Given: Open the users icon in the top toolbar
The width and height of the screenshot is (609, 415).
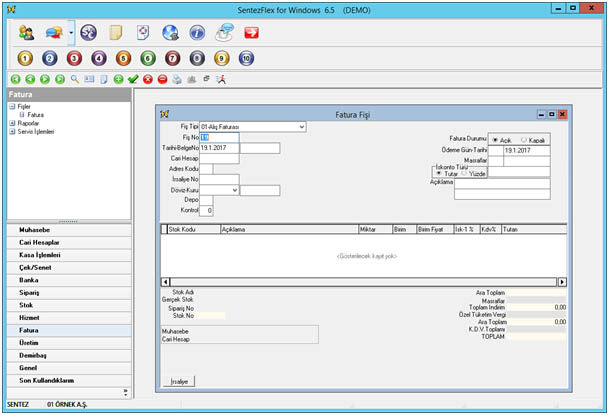Looking at the screenshot, I should [x=26, y=33].
